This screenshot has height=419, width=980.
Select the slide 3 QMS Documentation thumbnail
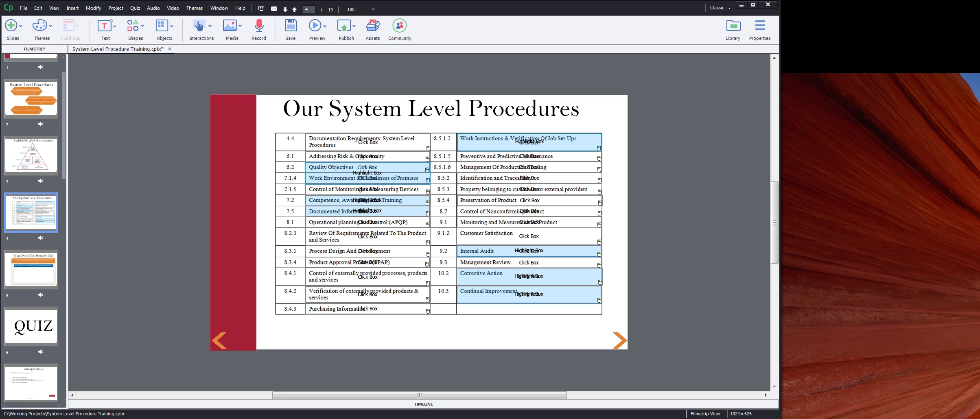coord(31,156)
